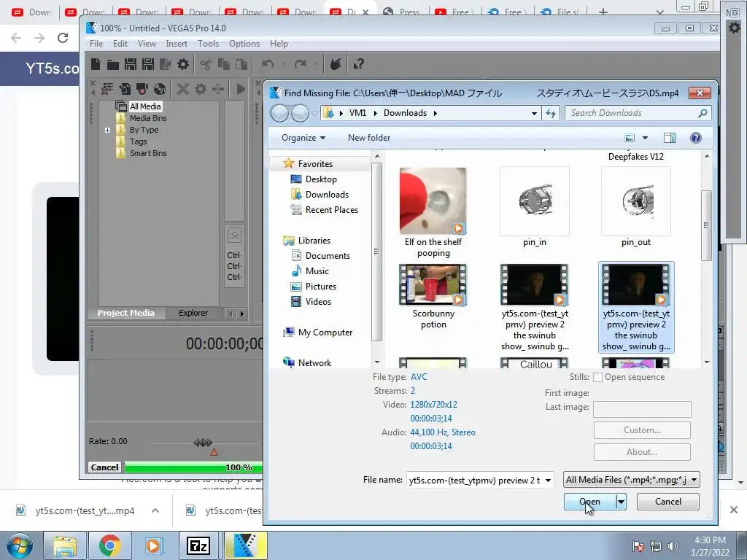Expand Chrome download item options chevron

(155, 510)
